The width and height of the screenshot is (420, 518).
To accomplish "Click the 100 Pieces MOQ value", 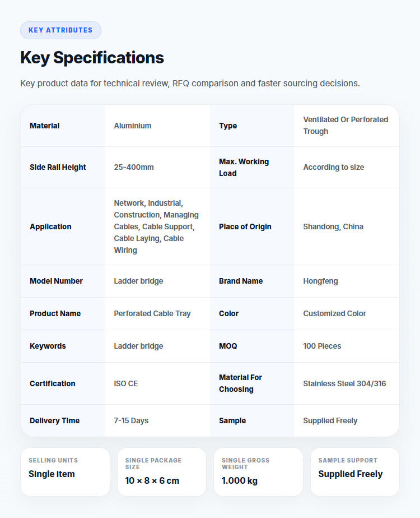I will click(x=322, y=346).
